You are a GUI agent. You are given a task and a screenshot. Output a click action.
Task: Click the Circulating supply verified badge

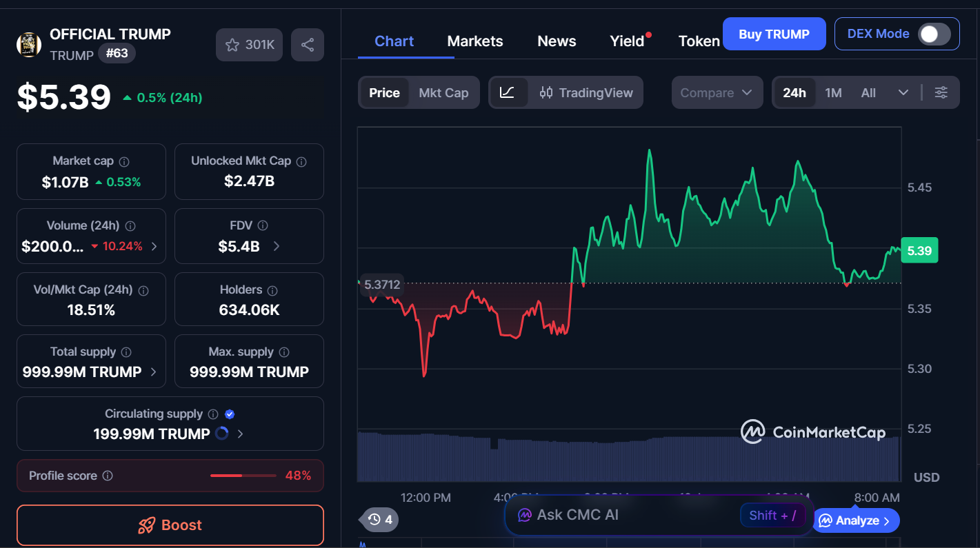pyautogui.click(x=230, y=414)
